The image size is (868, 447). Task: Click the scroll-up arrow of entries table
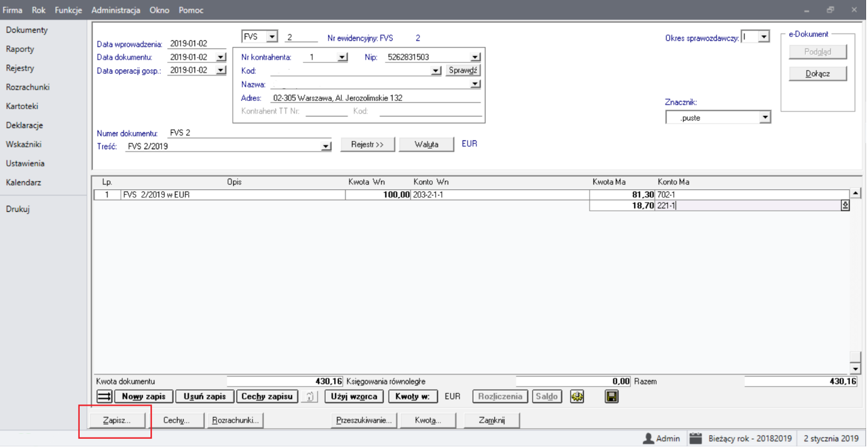point(855,194)
